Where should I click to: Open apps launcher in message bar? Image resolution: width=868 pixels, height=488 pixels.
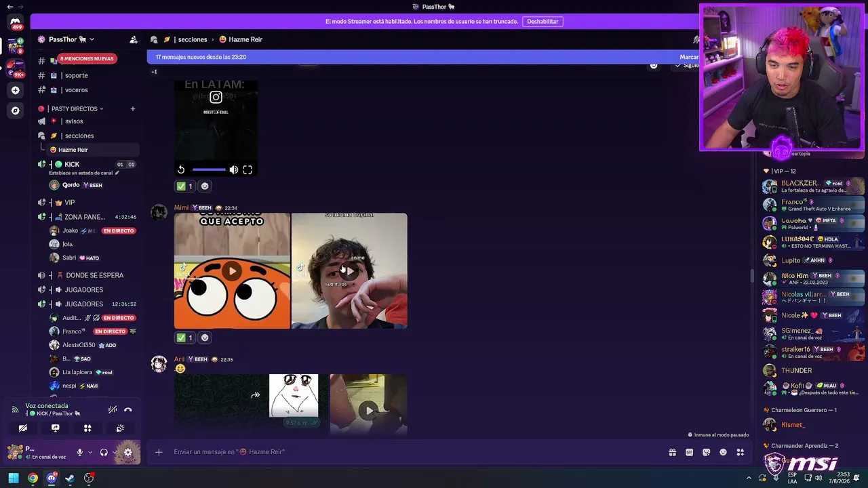pyautogui.click(x=741, y=453)
